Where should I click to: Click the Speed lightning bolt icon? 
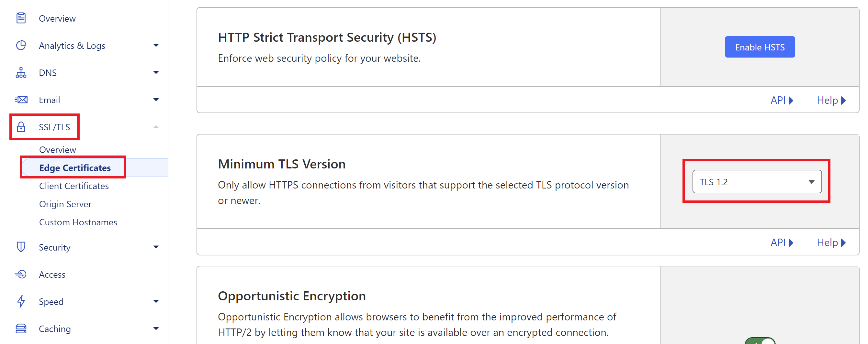[x=21, y=301]
